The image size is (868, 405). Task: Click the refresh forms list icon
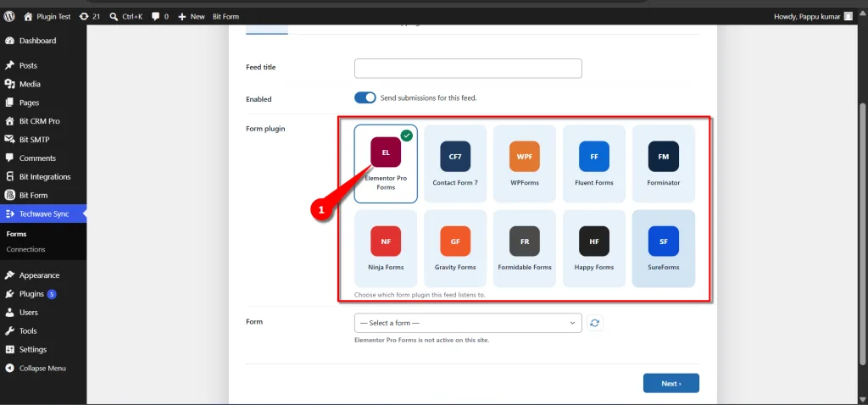594,323
